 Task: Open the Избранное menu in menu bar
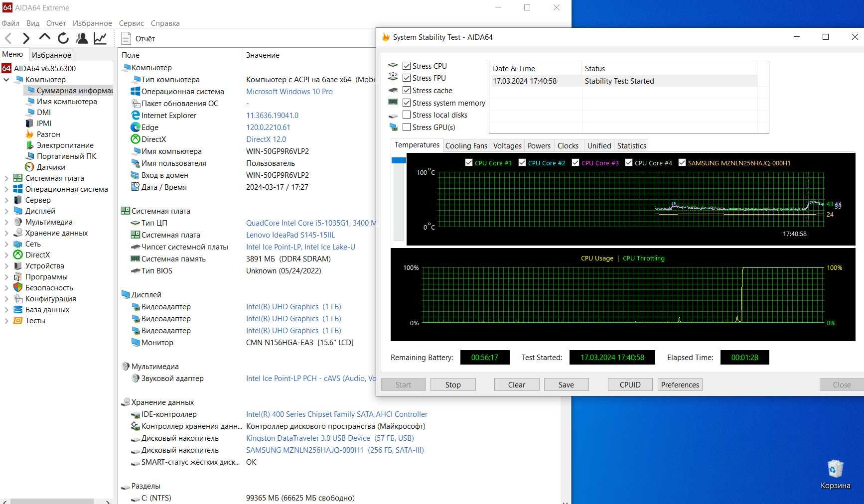pos(92,23)
